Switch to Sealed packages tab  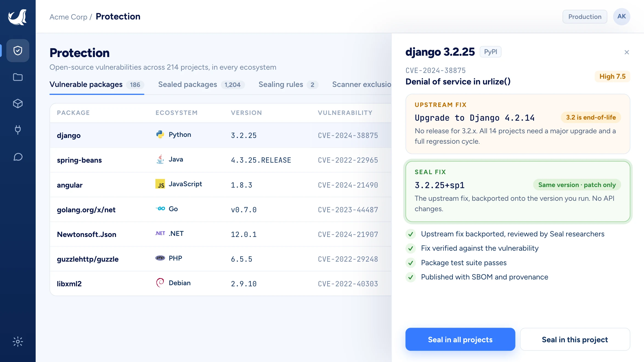(201, 84)
